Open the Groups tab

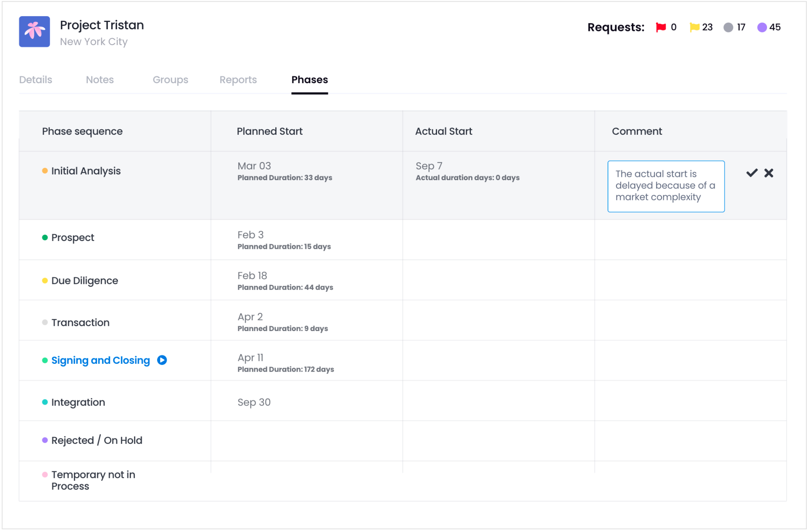pyautogui.click(x=170, y=80)
